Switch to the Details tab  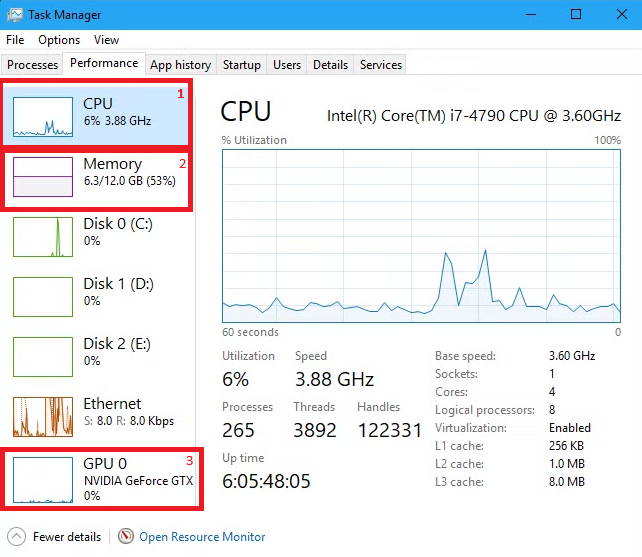point(330,65)
